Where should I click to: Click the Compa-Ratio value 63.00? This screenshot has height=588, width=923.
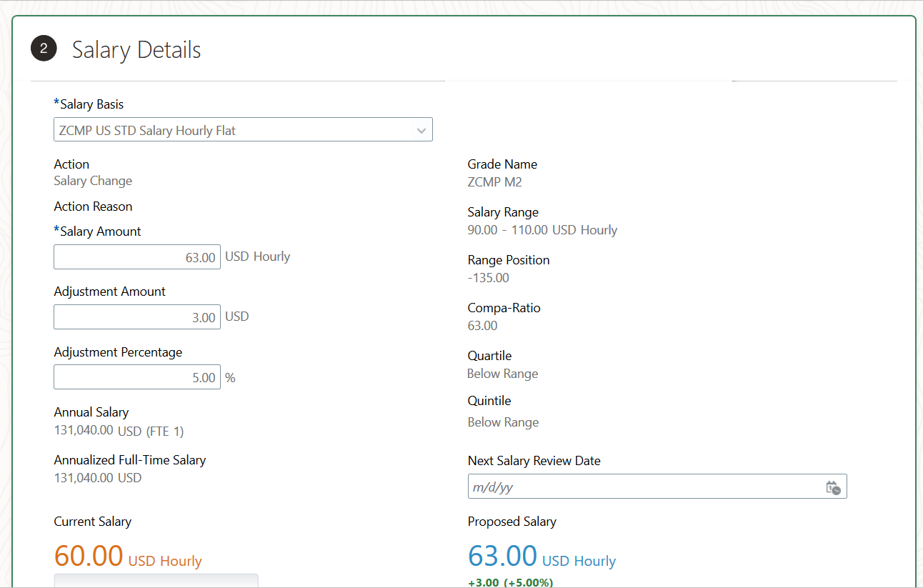click(482, 326)
